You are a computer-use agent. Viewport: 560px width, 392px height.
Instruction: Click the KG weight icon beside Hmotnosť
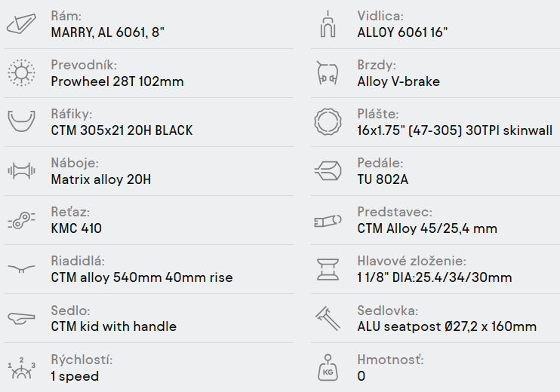[328, 368]
